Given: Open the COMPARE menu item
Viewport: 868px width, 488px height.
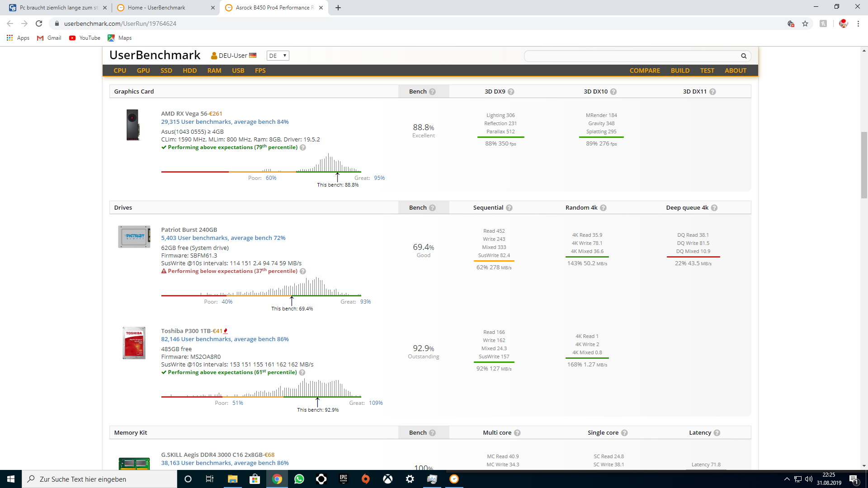Looking at the screenshot, I should point(645,70).
